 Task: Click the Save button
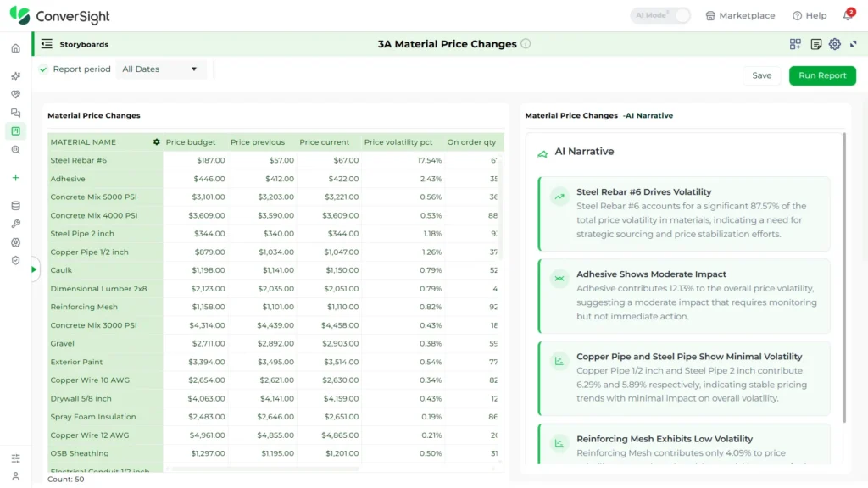762,75
